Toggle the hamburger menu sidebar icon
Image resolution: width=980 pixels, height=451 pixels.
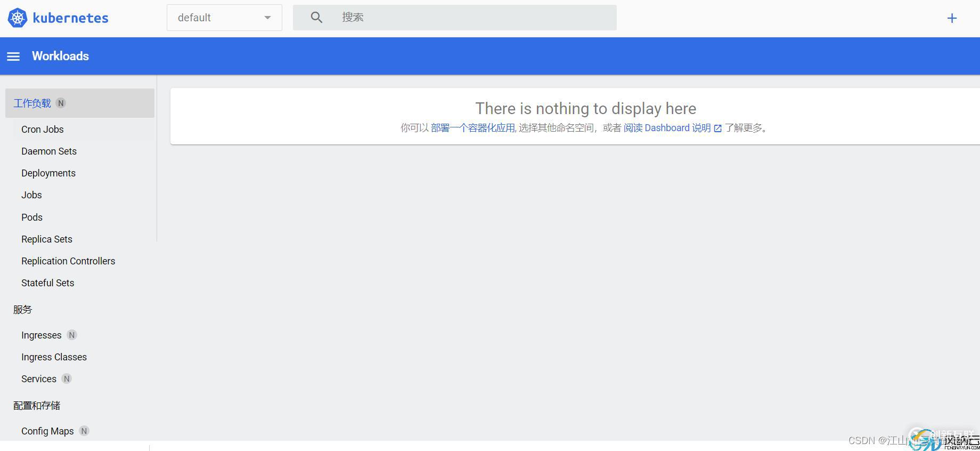(x=13, y=57)
